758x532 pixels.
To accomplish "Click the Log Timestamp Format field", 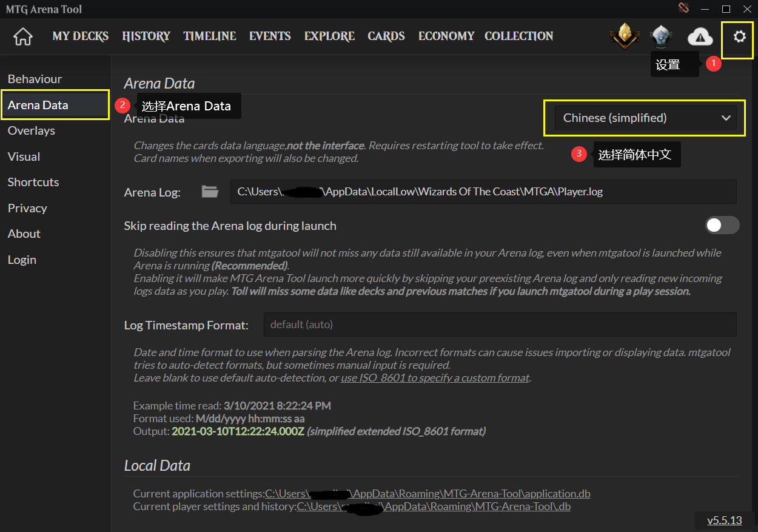I will [500, 325].
